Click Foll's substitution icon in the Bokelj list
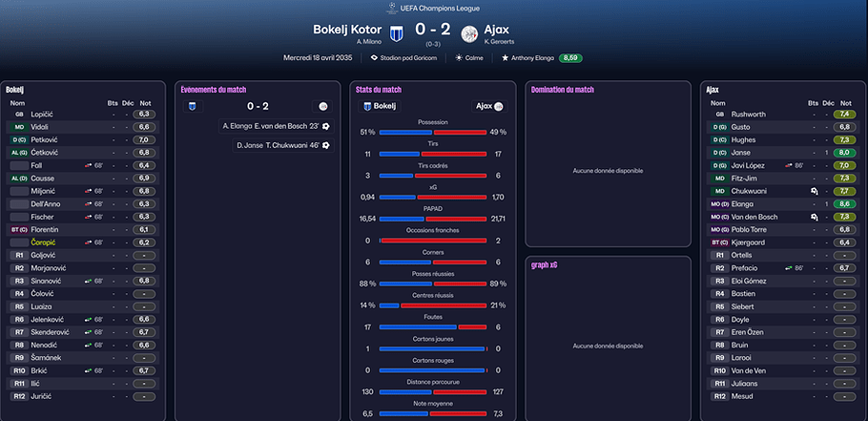Viewport: 868px width, 421px height. coord(88,165)
